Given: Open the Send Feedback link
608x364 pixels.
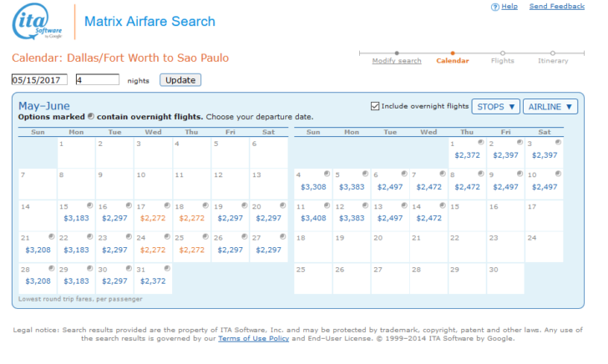Looking at the screenshot, I should point(556,7).
